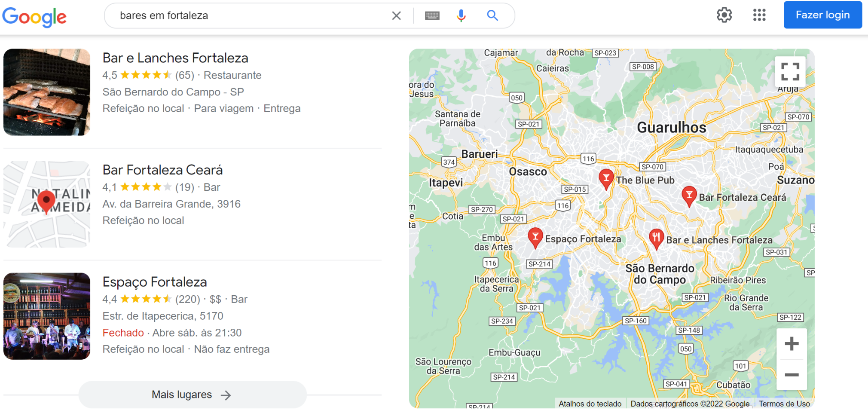The height and width of the screenshot is (416, 868).
Task: Click the 'Bar Fortaleza Ceará' map label
Action: point(743,197)
